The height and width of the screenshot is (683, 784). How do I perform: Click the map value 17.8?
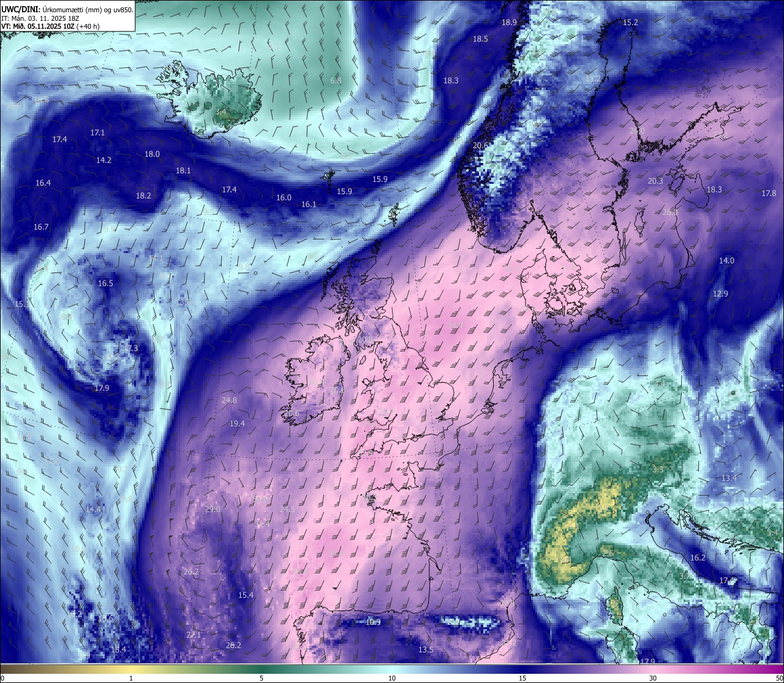[769, 193]
